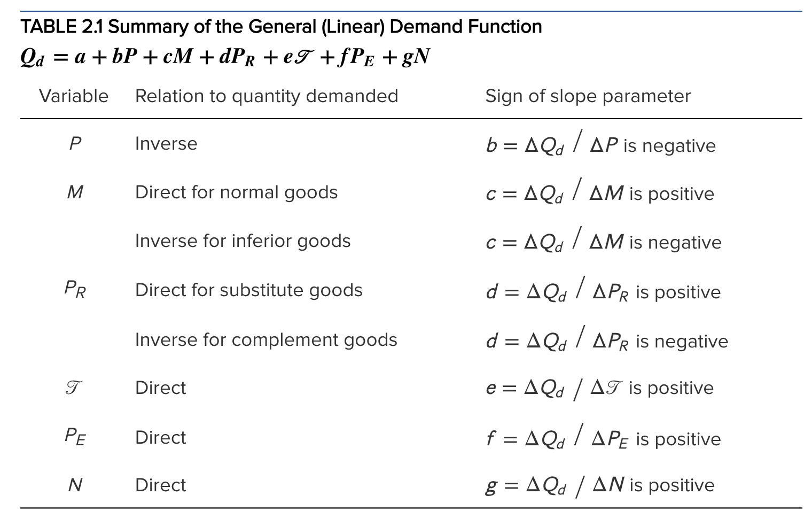Select the formula "f = ΔQd / ΔPE is positive"
812x526 pixels.
[603, 439]
